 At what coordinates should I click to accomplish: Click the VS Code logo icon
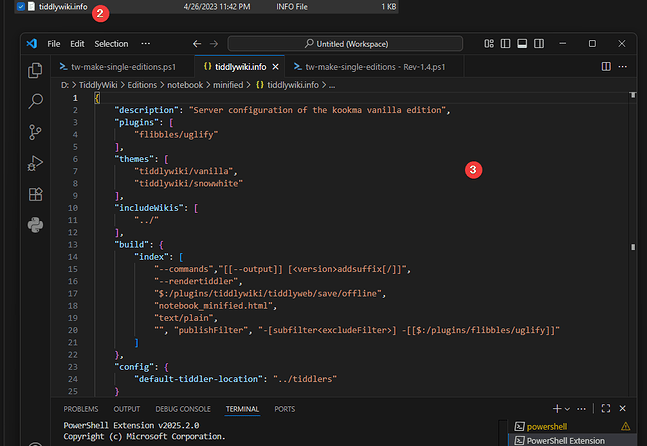coord(32,44)
